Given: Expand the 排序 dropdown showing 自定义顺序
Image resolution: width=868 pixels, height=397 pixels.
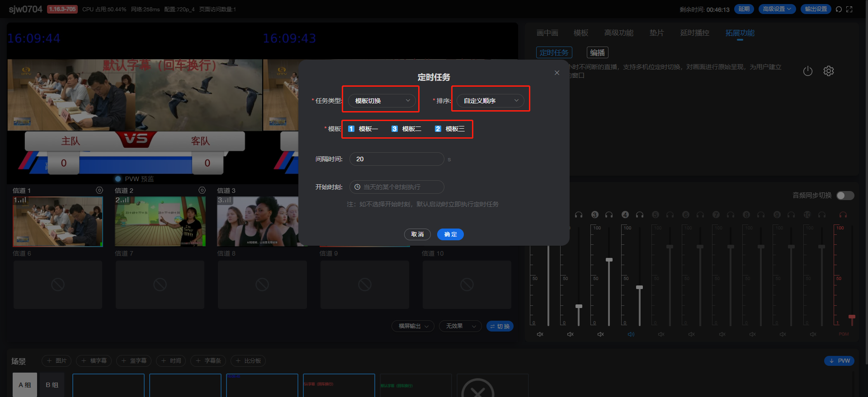Looking at the screenshot, I should 491,101.
